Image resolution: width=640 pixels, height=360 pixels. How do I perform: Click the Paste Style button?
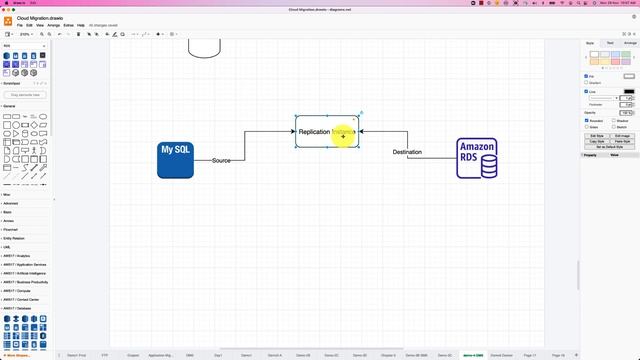pyautogui.click(x=622, y=141)
